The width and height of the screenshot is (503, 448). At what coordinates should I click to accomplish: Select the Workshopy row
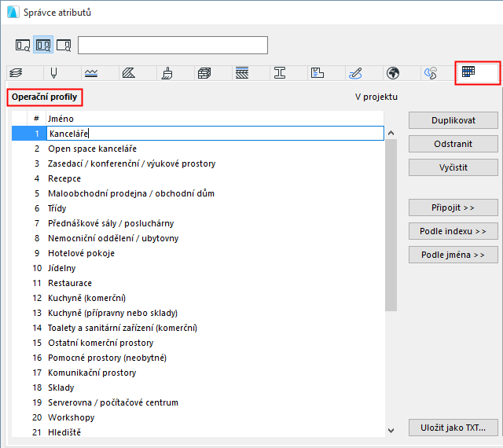(x=197, y=417)
